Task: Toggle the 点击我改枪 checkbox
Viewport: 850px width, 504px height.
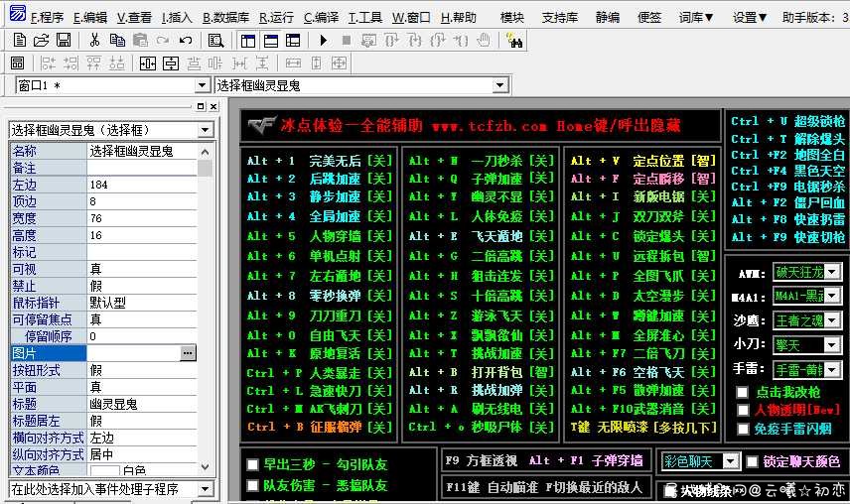Action: (743, 392)
